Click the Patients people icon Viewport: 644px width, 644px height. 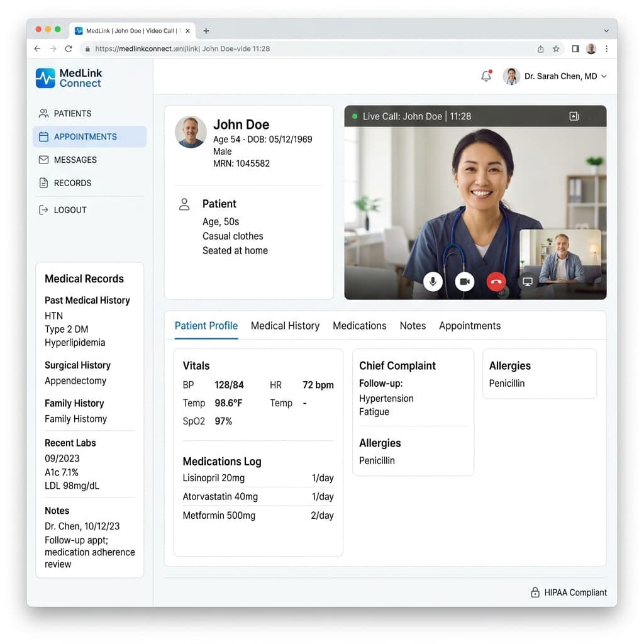coord(43,113)
